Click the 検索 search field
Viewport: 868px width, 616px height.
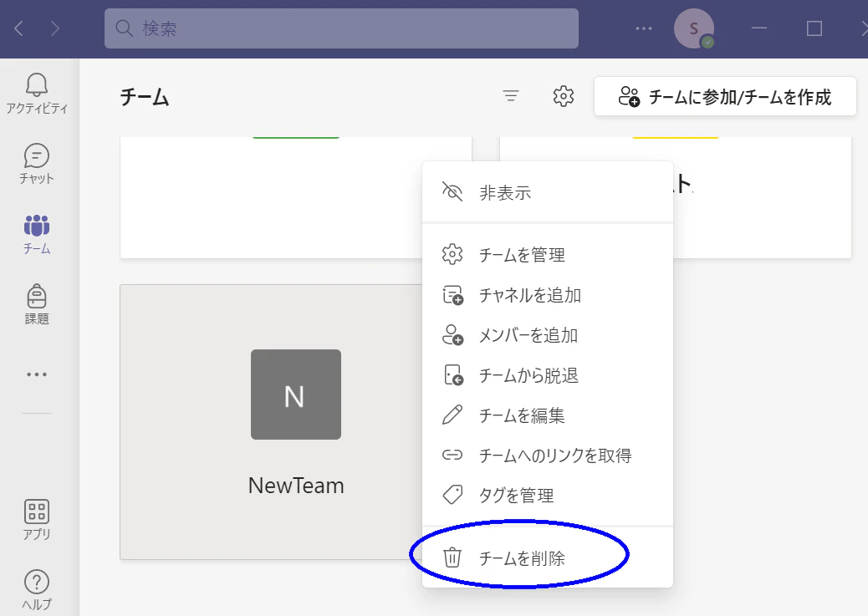point(341,28)
